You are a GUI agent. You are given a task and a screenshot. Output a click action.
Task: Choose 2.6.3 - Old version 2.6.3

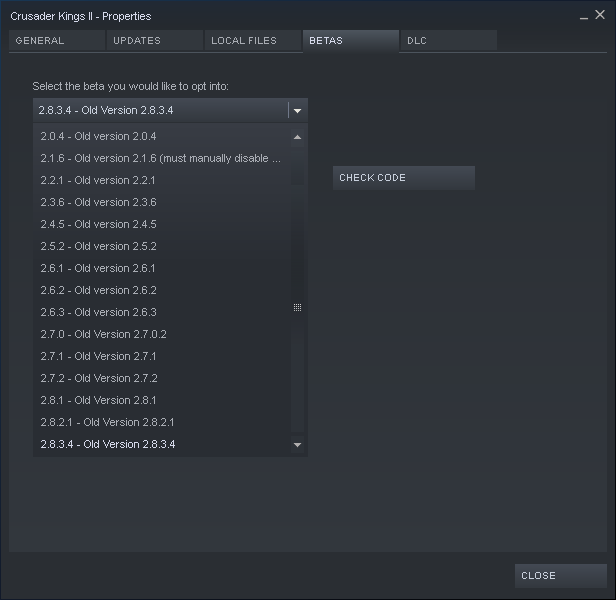[x=162, y=312]
